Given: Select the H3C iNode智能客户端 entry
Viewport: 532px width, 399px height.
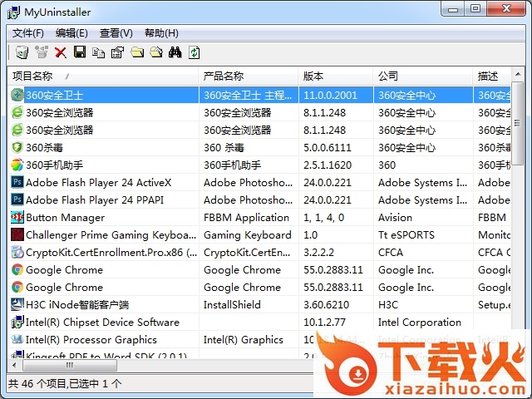Looking at the screenshot, I should click(x=77, y=305).
